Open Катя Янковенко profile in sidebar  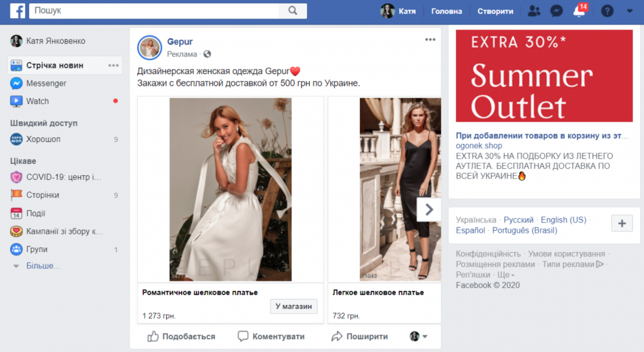[48, 41]
